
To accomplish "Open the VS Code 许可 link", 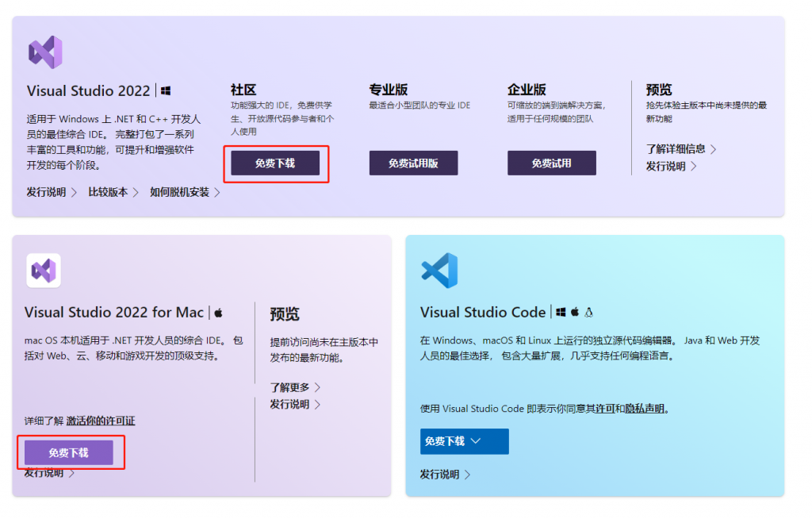I will (x=605, y=409).
